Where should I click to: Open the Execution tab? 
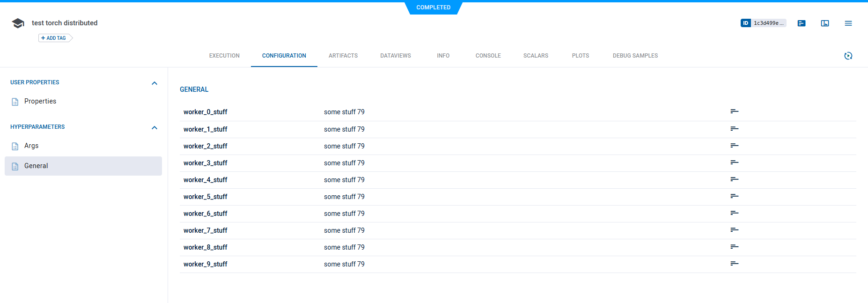tap(224, 56)
